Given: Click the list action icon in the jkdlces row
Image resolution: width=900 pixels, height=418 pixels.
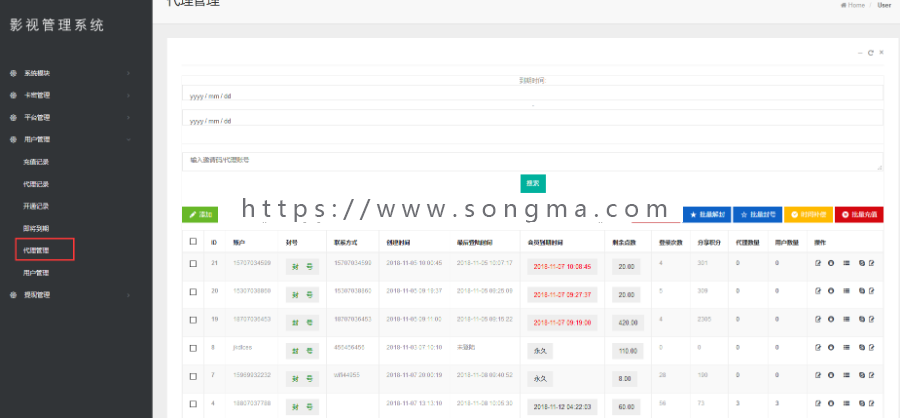Looking at the screenshot, I should coord(846,347).
